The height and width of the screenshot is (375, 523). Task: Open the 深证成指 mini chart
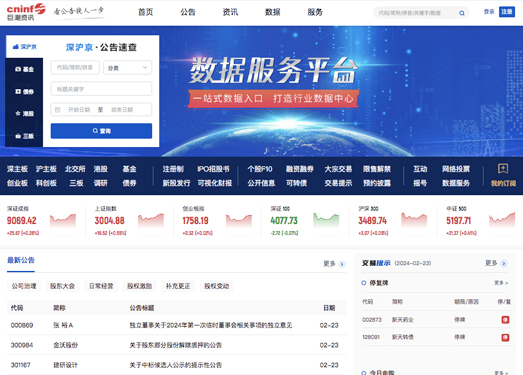coord(63,221)
